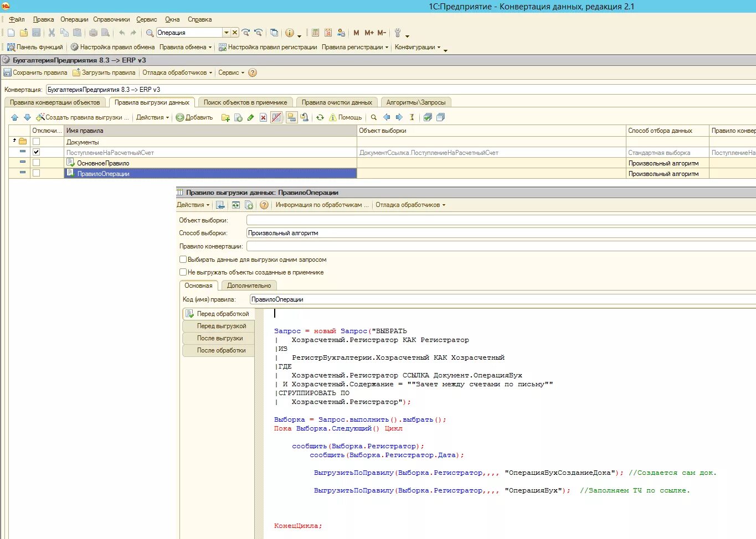Switch to Правила очистки данных tab
The height and width of the screenshot is (539, 756).
(x=337, y=102)
